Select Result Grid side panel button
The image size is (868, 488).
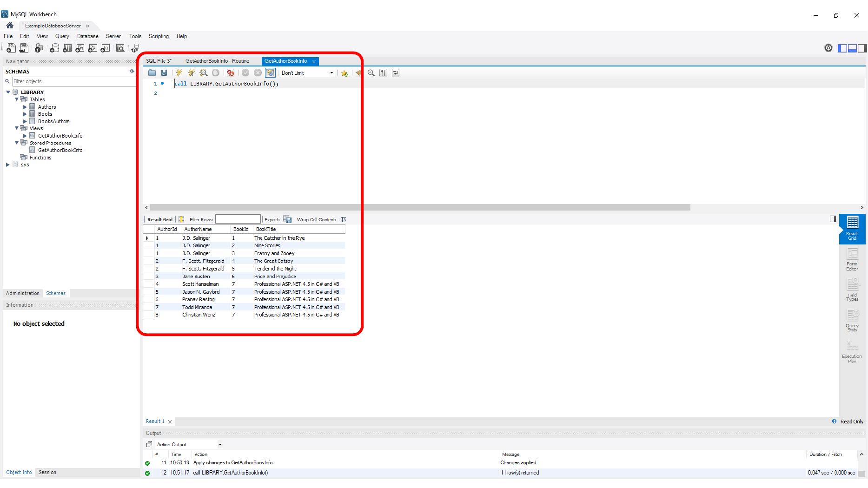coord(852,229)
